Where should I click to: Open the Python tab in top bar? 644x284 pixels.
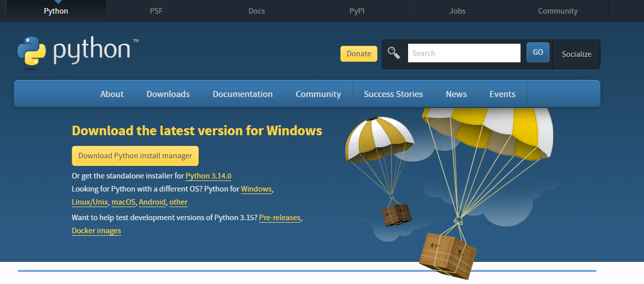click(56, 11)
